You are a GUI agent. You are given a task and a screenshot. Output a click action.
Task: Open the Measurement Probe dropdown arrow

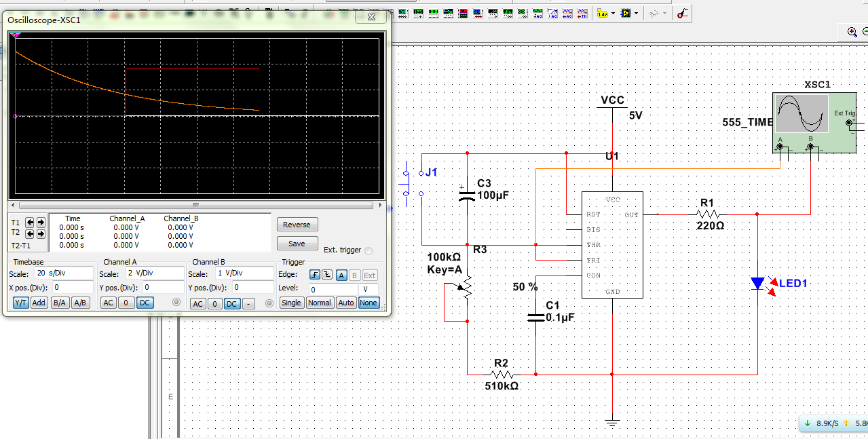(x=613, y=13)
